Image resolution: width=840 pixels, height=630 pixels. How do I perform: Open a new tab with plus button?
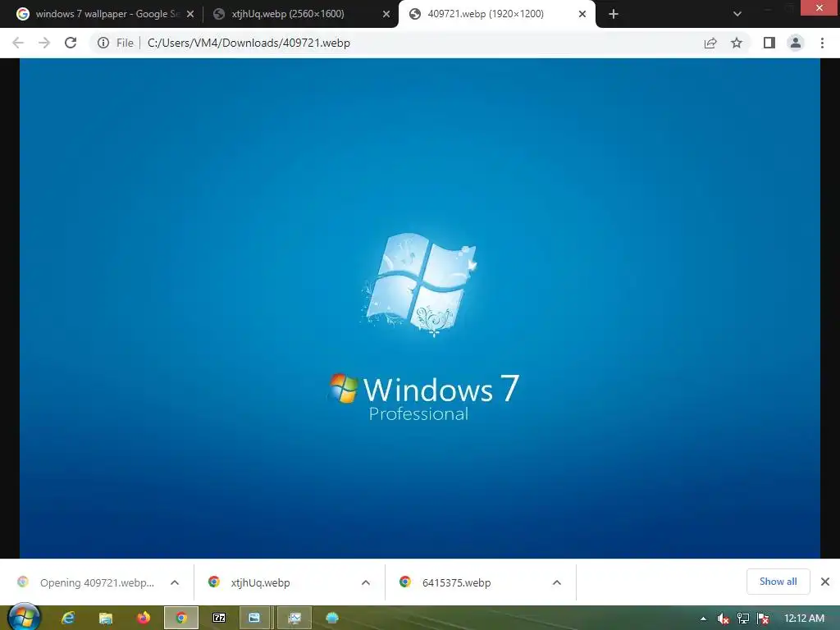point(614,14)
